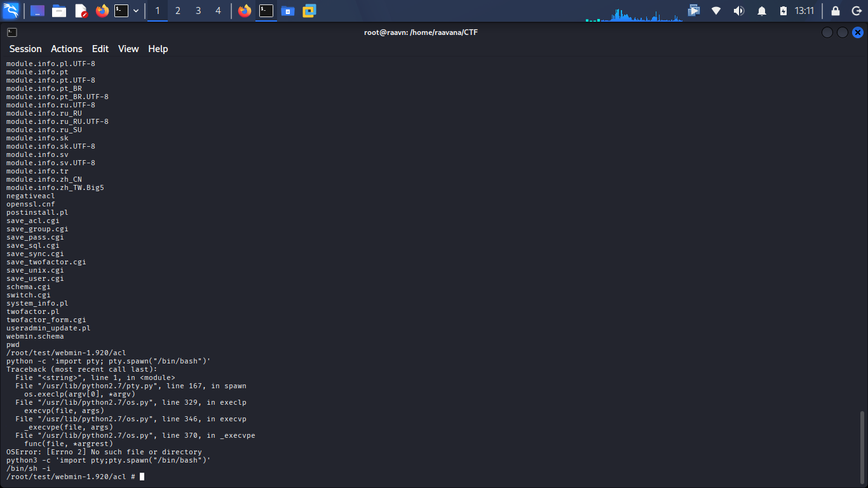Viewport: 868px width, 488px height.
Task: Launch Firefox from the panel launcher
Action: click(x=102, y=11)
